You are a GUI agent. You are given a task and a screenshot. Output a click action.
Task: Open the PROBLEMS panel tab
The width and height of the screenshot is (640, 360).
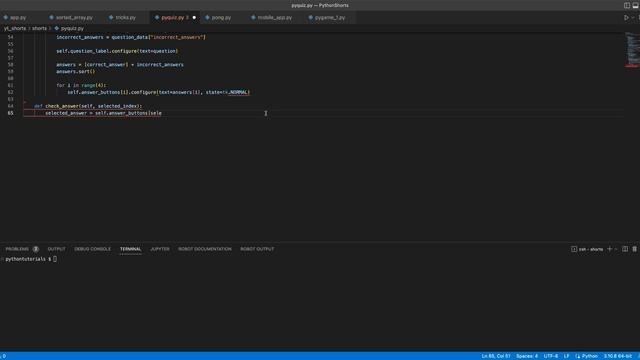coord(17,249)
